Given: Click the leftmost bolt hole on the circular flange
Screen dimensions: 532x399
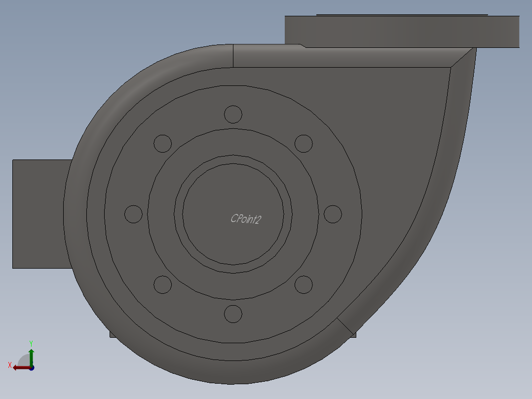Looking at the screenshot, I should click(x=132, y=214).
